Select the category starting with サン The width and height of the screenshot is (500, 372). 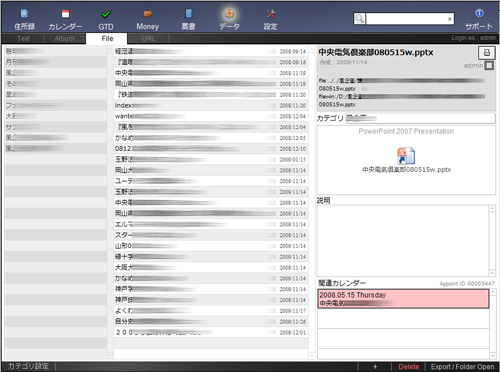coord(55,127)
